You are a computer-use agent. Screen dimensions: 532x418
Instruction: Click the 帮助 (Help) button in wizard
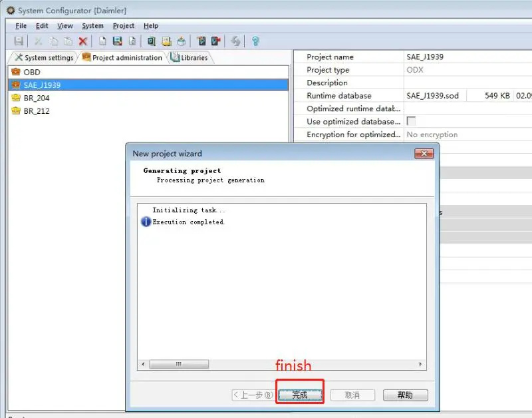405,395
